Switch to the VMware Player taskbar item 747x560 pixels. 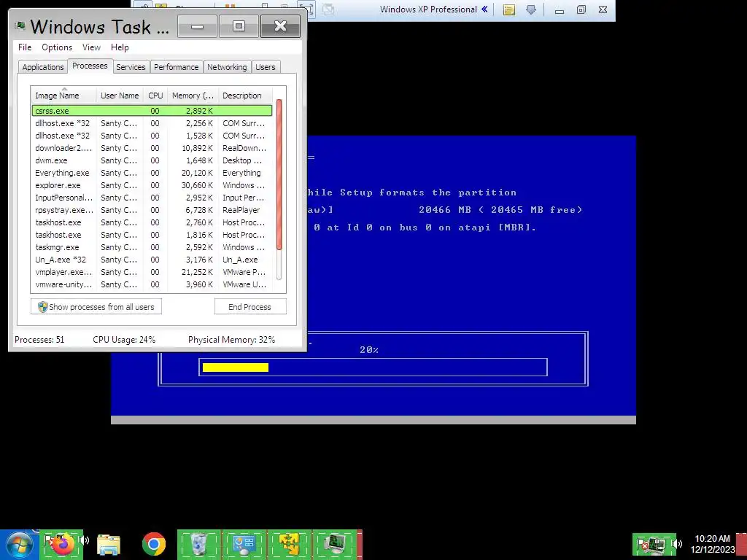click(289, 544)
